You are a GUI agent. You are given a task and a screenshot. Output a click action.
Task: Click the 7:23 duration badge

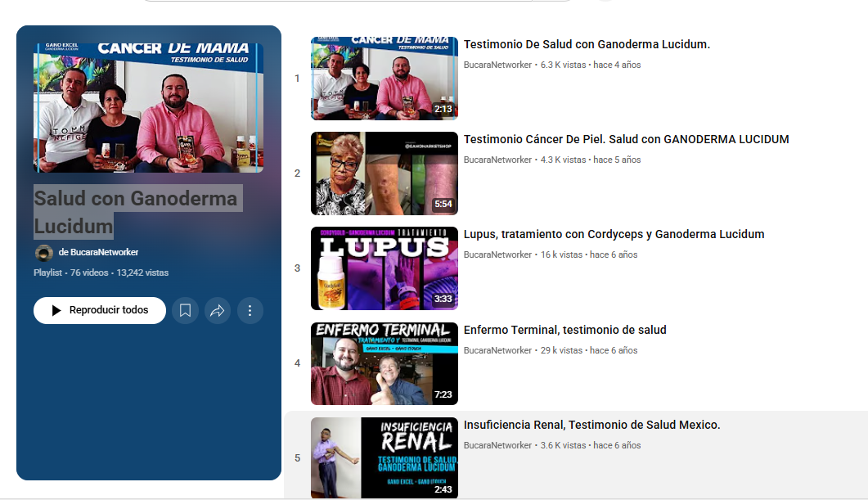click(443, 394)
